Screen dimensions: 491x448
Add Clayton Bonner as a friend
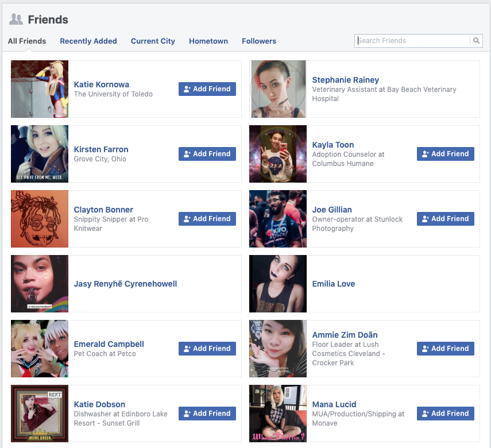point(207,219)
